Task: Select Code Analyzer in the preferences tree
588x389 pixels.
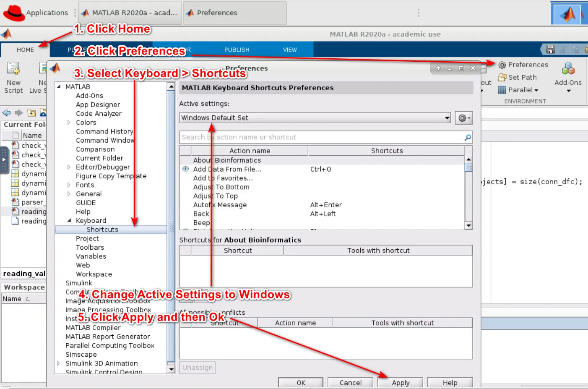Action: [x=99, y=113]
